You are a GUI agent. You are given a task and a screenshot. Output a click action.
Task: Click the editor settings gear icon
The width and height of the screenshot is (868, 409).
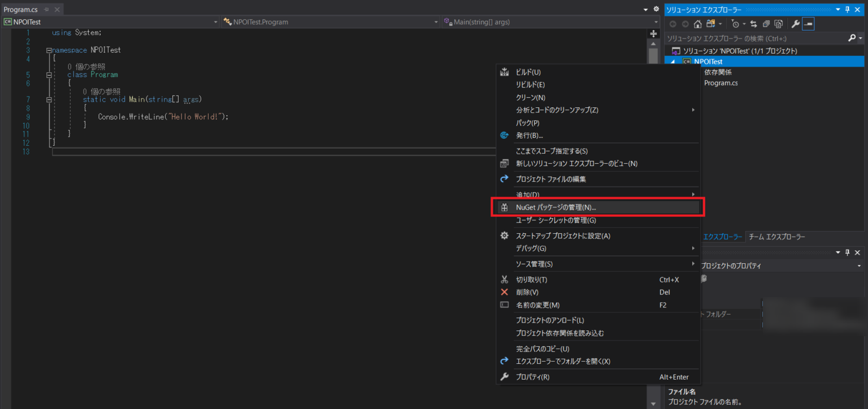click(656, 10)
